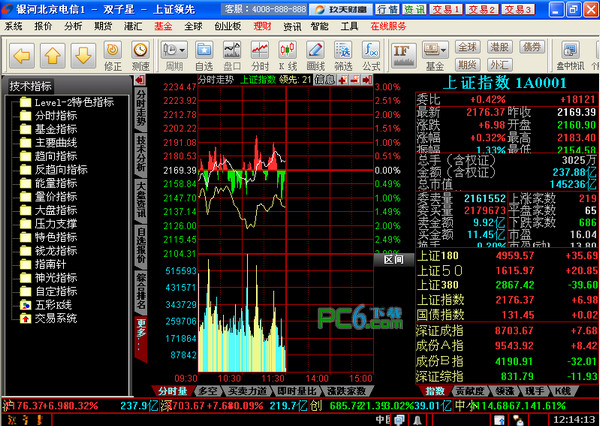Open the 系统 menu
This screenshot has height=426, width=600.
(13, 26)
